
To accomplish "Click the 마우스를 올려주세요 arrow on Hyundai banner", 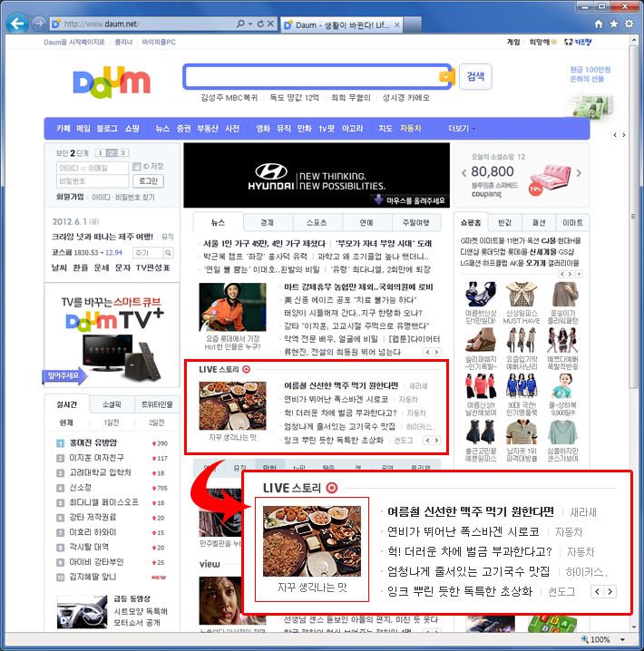I will click(378, 199).
